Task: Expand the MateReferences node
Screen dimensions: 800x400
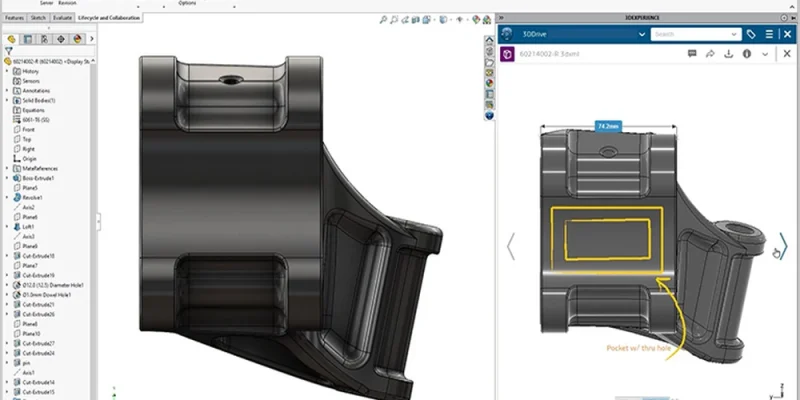Action: (x=7, y=168)
